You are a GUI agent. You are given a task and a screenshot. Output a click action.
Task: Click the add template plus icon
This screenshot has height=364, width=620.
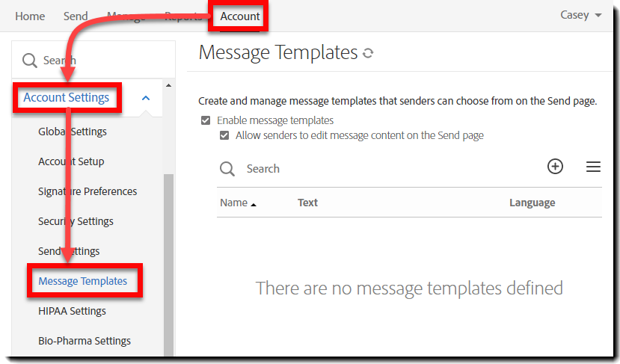tap(555, 167)
